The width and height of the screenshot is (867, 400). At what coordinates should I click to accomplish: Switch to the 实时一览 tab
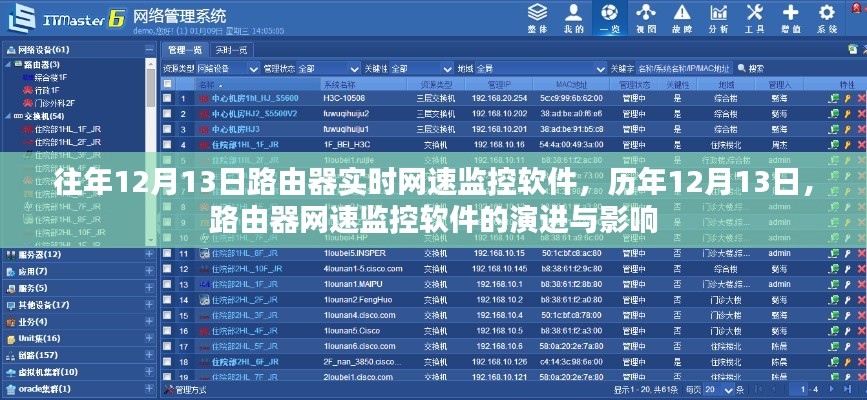click(232, 49)
